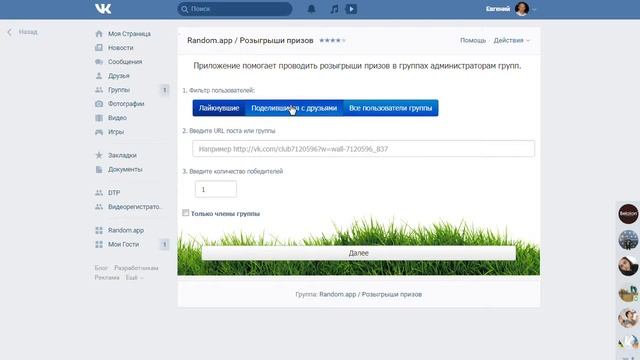The height and width of the screenshot is (360, 640).
Task: Open the music note player
Action: point(334,9)
